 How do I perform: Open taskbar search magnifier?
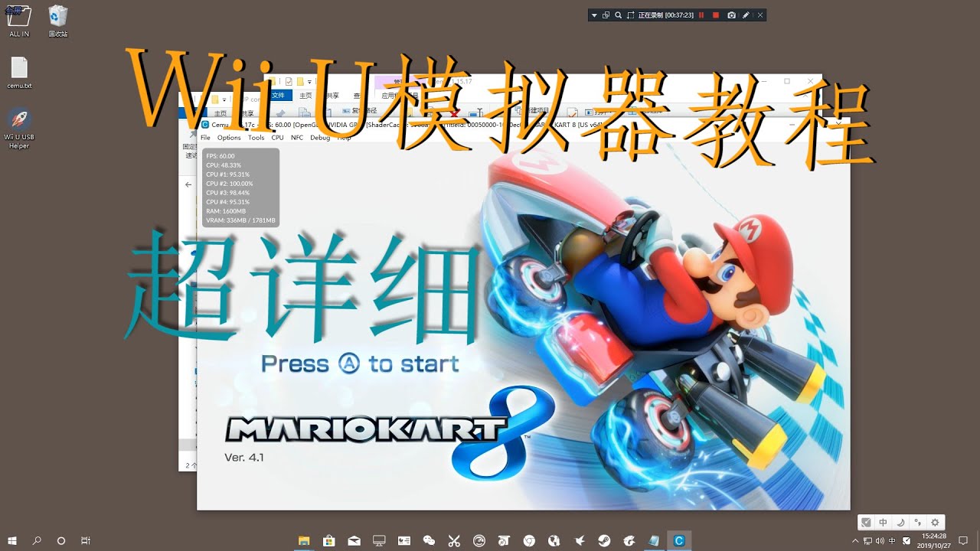(x=37, y=540)
